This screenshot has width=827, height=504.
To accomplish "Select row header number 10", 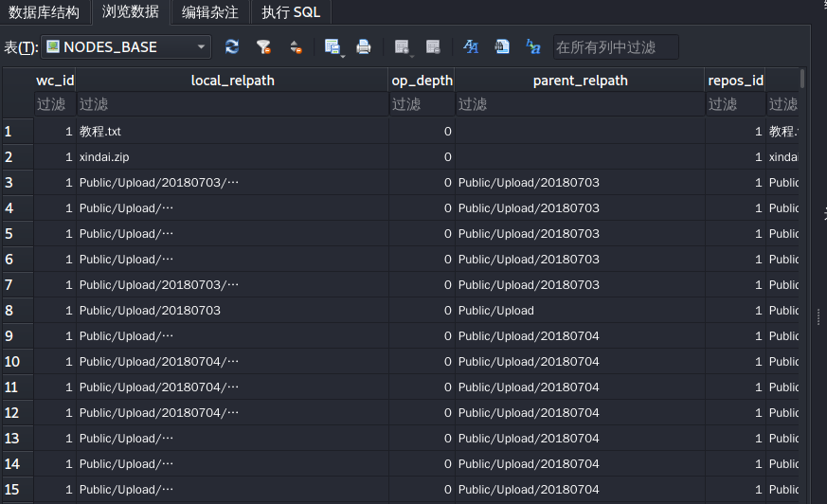I will [x=18, y=362].
